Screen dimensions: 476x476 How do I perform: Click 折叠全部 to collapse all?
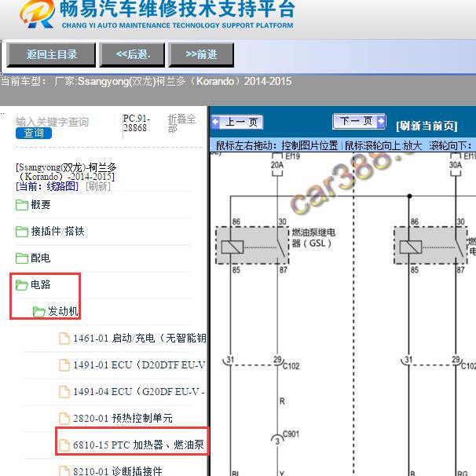click(x=181, y=123)
